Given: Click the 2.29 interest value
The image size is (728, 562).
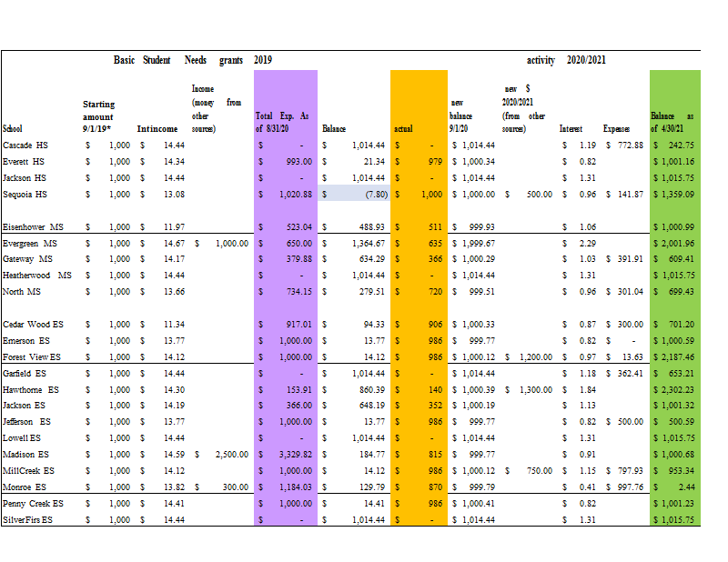Looking at the screenshot, I should click(x=587, y=244).
